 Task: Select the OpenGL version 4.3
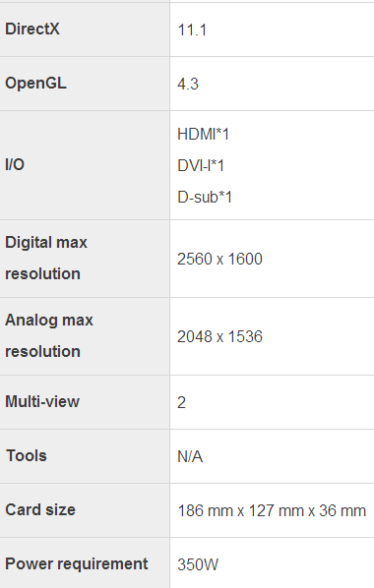[x=188, y=84]
